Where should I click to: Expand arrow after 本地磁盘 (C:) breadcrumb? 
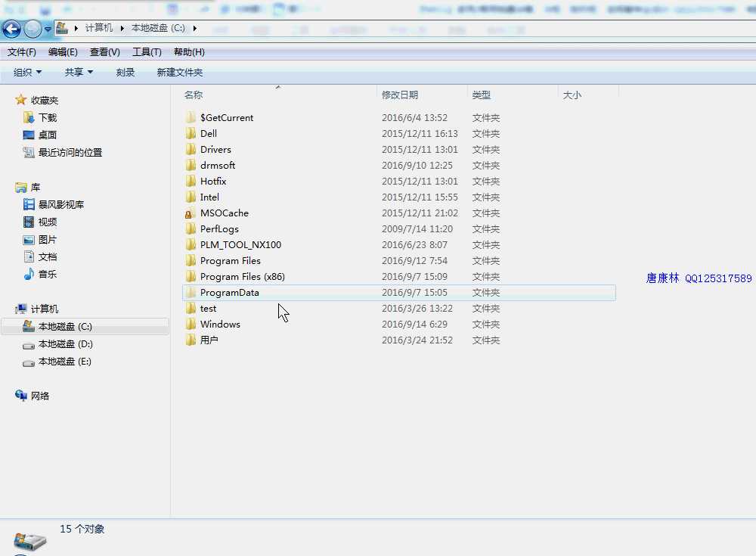pyautogui.click(x=195, y=29)
